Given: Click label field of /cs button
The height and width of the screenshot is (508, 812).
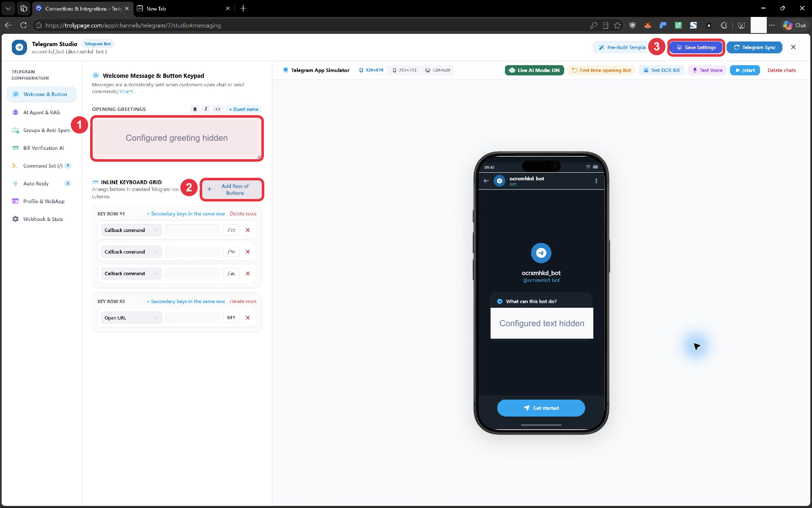Looking at the screenshot, I should tap(192, 230).
